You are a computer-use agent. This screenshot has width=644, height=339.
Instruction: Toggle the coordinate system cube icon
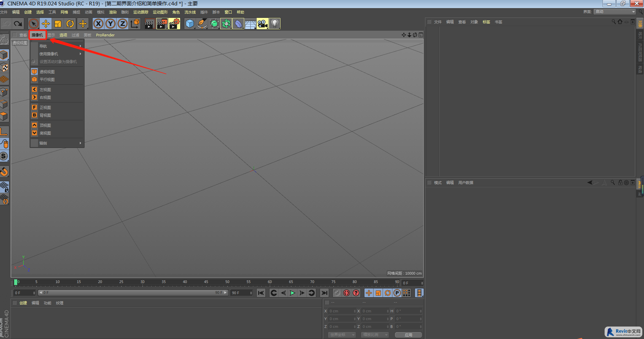coord(135,24)
